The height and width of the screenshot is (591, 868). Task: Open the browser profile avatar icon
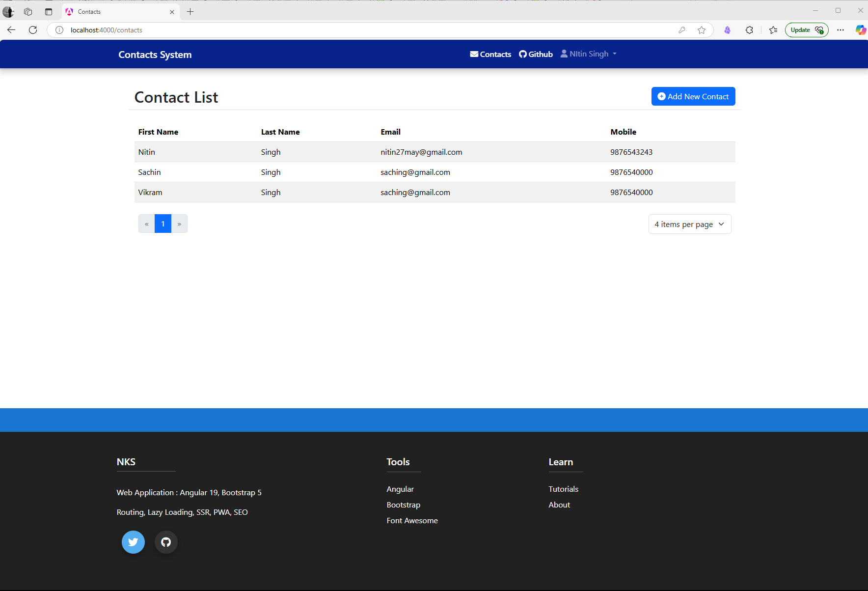point(8,11)
